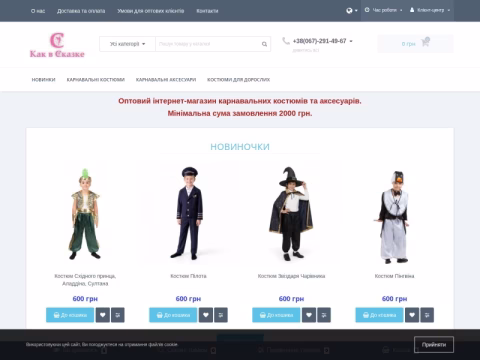Click the Penguin costume price '600 грн'
Image resolution: width=480 pixels, height=360 pixels.
click(x=394, y=299)
